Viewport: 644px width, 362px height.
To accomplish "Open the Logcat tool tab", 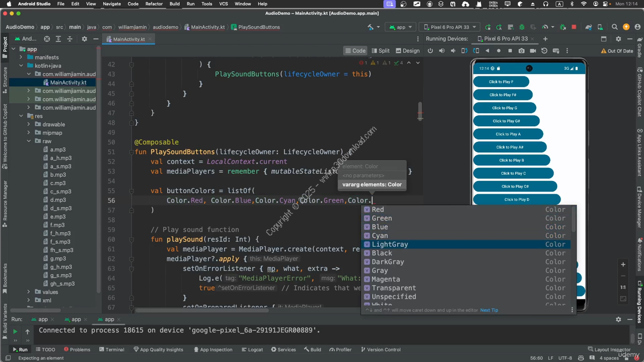I will coord(252,349).
